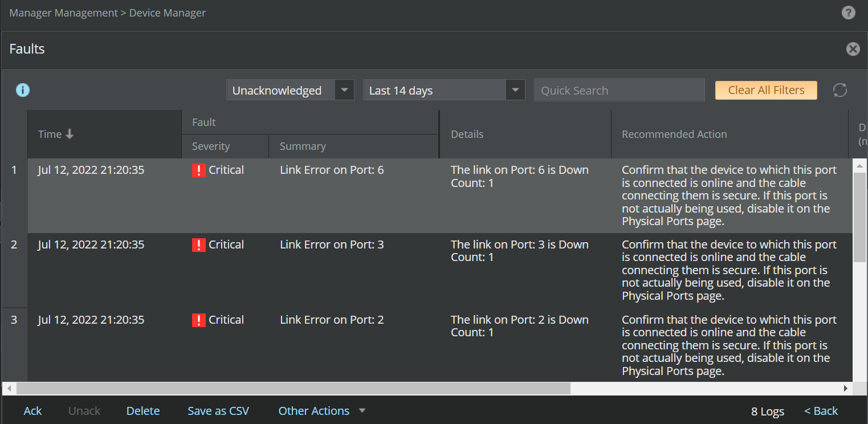Click the '8 Logs' count
Image resolution: width=868 pixels, height=424 pixels.
pos(768,411)
